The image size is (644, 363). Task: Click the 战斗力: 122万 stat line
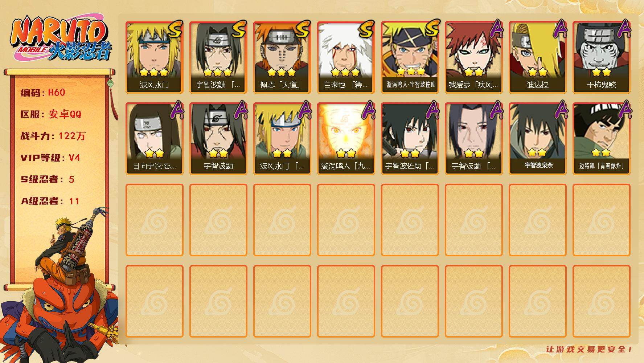(53, 136)
